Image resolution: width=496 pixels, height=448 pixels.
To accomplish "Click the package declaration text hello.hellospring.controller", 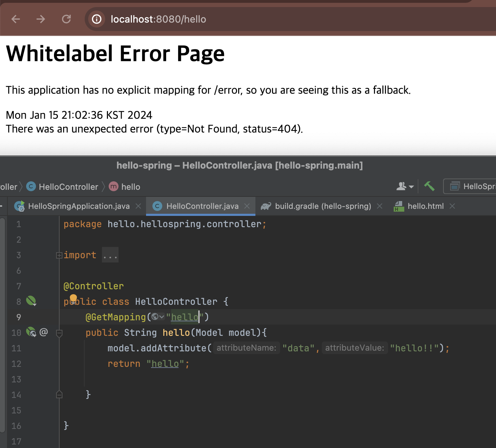I will pyautogui.click(x=185, y=224).
